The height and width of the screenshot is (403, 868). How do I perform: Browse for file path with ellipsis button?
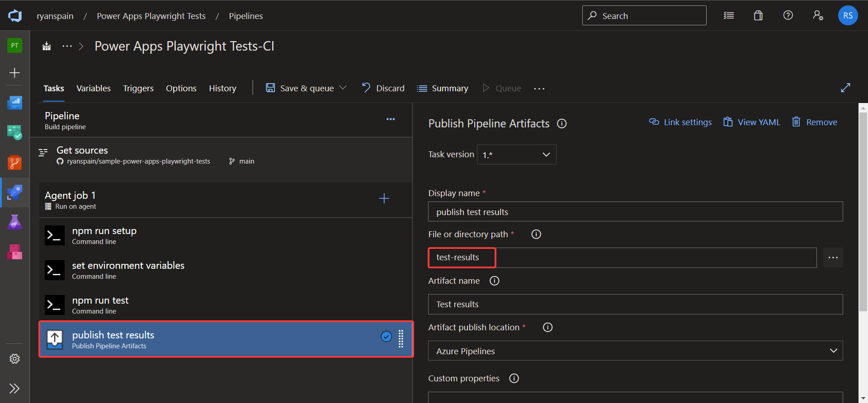[833, 258]
